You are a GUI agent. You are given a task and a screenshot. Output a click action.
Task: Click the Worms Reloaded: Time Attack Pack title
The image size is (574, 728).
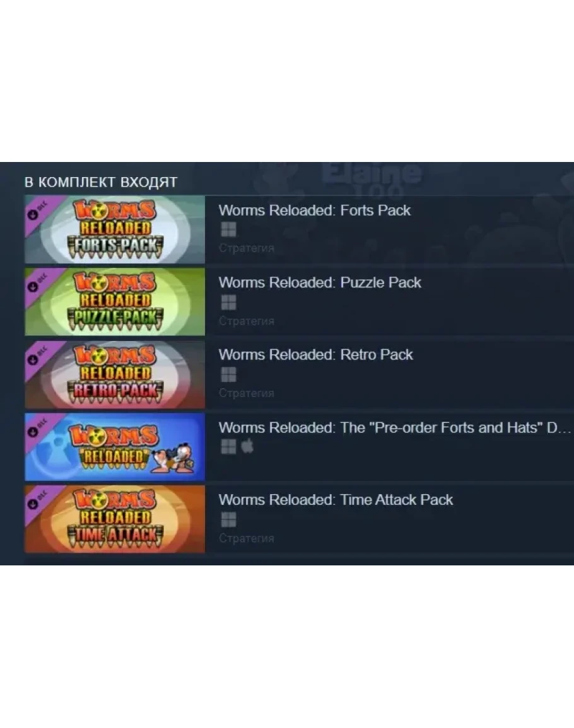click(336, 500)
